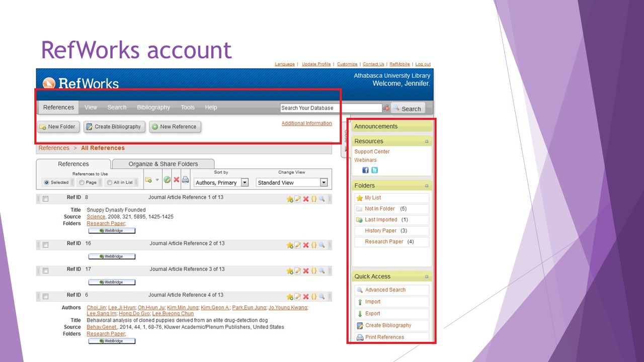The image size is (644, 362).
Task: Open the Search menu
Action: pyautogui.click(x=117, y=107)
